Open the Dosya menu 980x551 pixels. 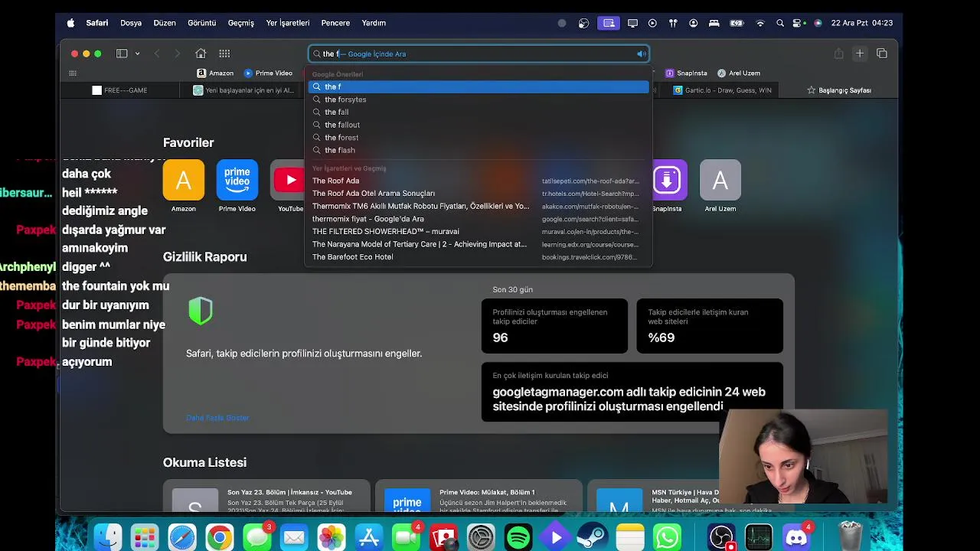(x=131, y=23)
